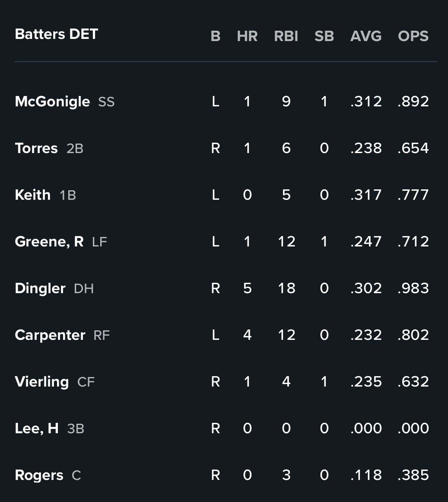Click Dingler's .983 OPS value
Image resolution: width=448 pixels, height=502 pixels.
(413, 288)
